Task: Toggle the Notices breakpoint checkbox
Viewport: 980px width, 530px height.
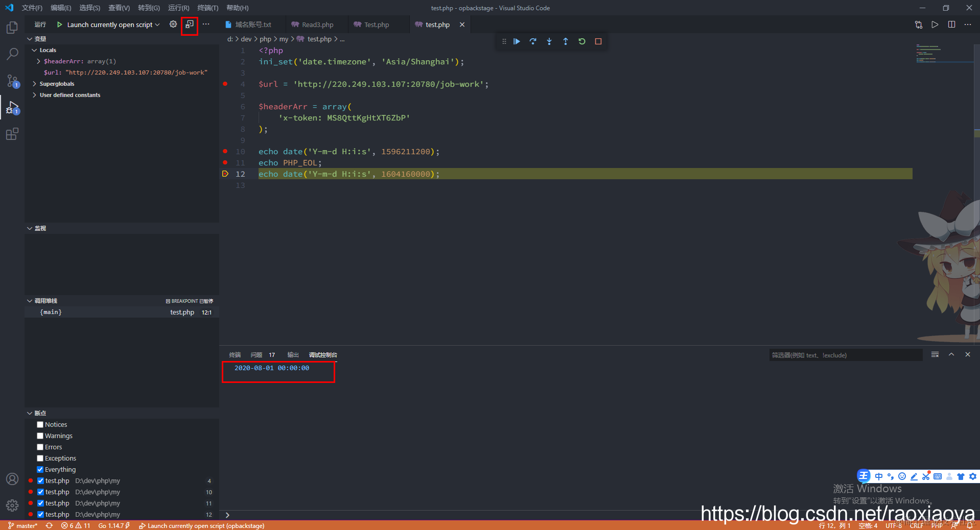Action: click(x=40, y=425)
